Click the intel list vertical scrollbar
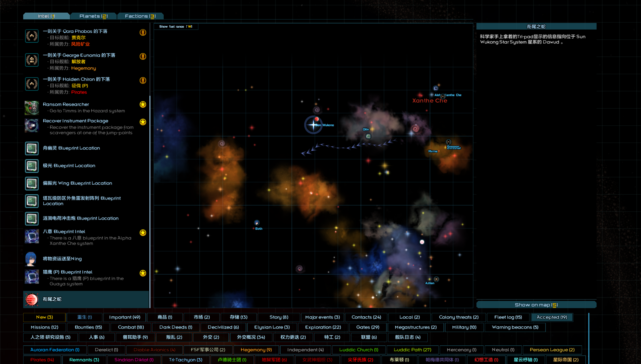The width and height of the screenshot is (641, 364). pos(150,201)
